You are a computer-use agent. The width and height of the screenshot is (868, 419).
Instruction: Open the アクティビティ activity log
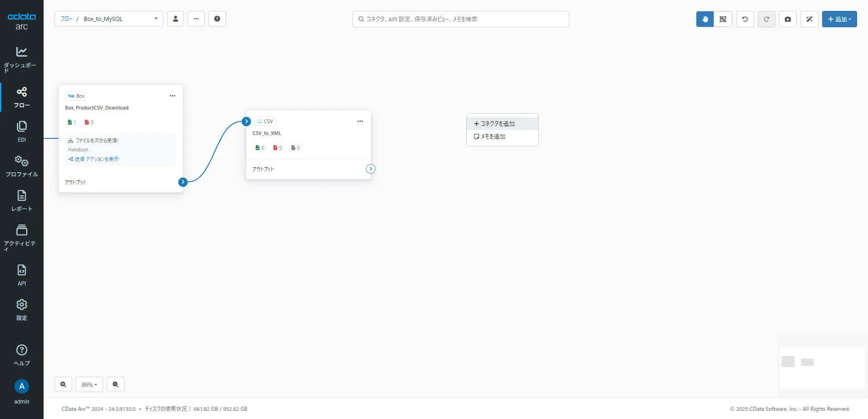pyautogui.click(x=21, y=237)
